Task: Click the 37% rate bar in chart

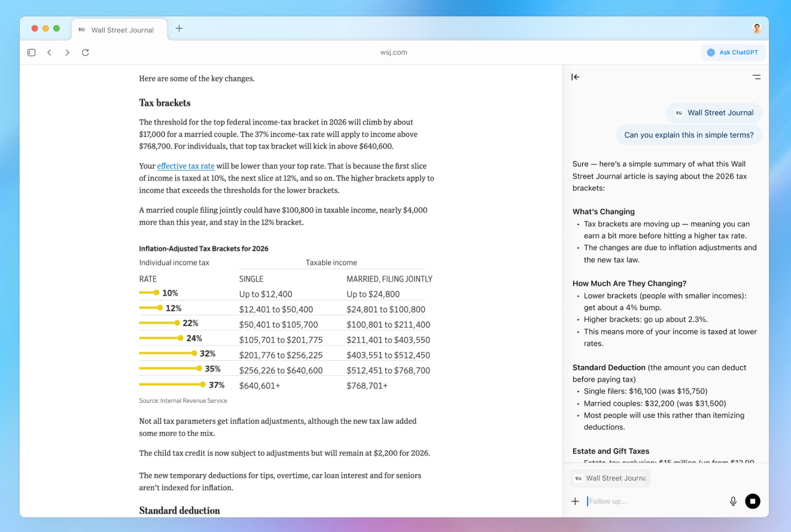Action: coord(172,385)
